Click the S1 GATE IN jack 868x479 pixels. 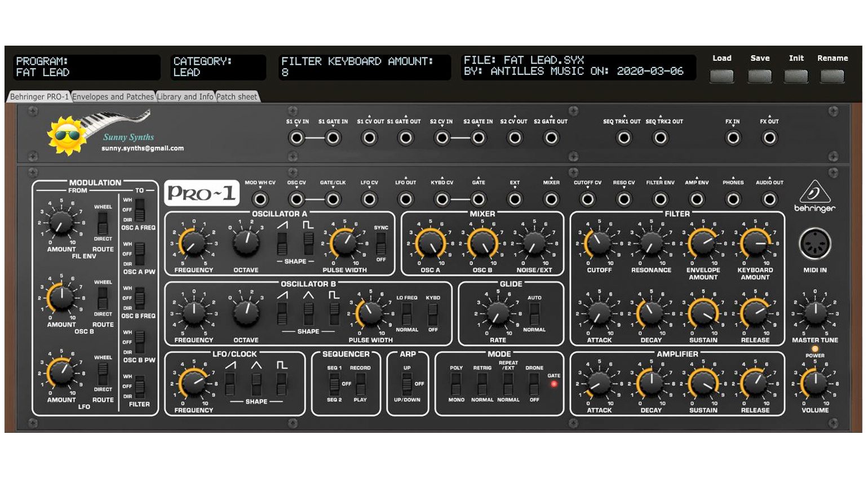pos(333,138)
